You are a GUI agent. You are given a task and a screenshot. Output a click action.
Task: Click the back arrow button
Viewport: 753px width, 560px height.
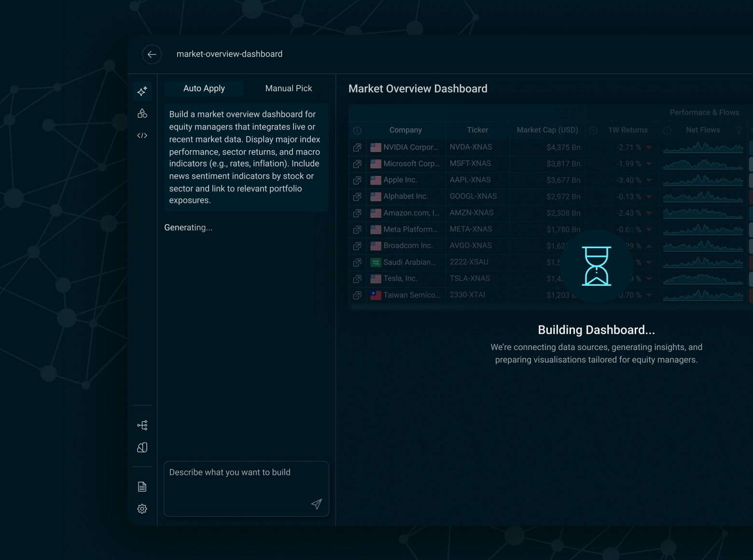coord(152,55)
